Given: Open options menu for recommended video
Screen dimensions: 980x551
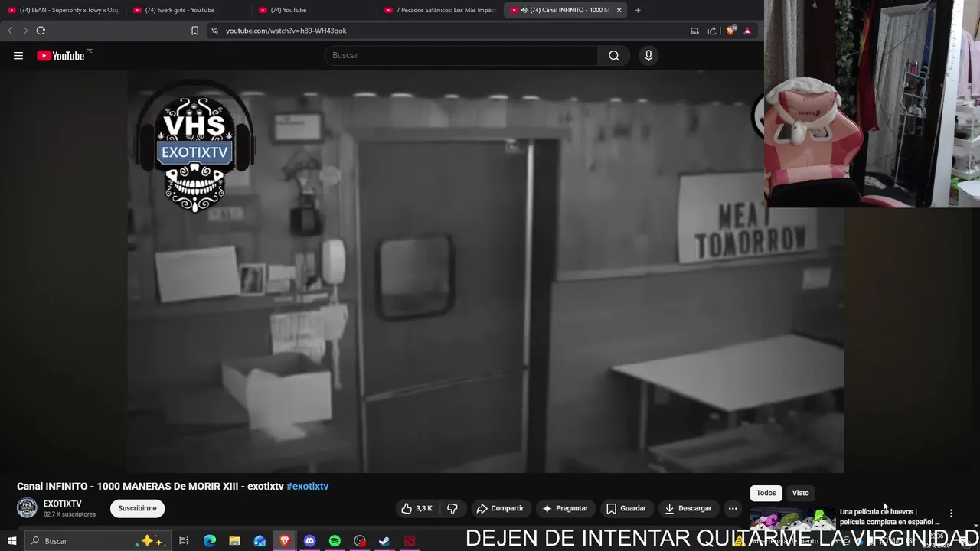Looking at the screenshot, I should 951,514.
